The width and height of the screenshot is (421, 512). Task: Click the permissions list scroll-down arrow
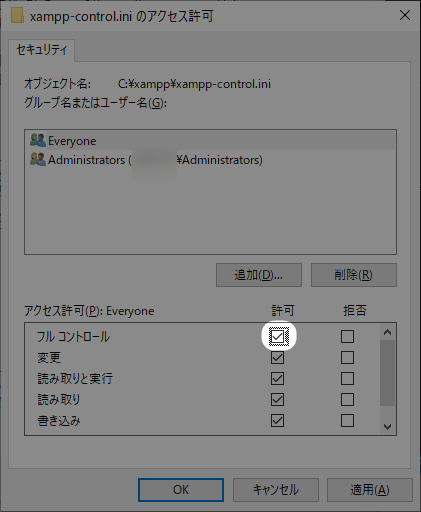pos(387,427)
